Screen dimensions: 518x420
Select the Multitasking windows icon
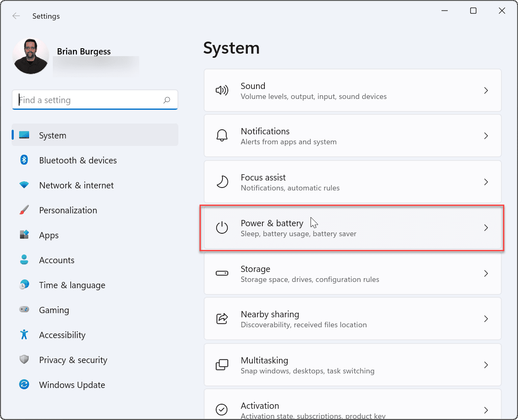(x=222, y=365)
